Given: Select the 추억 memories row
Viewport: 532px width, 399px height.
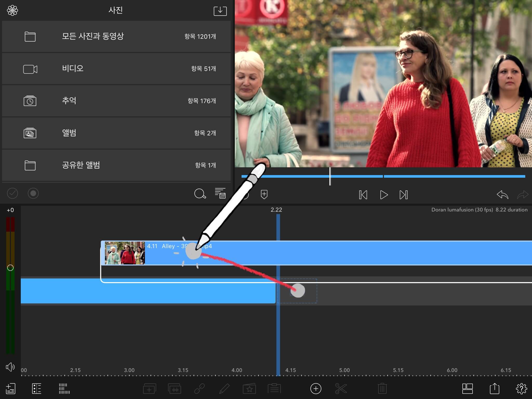Looking at the screenshot, I should pyautogui.click(x=116, y=101).
